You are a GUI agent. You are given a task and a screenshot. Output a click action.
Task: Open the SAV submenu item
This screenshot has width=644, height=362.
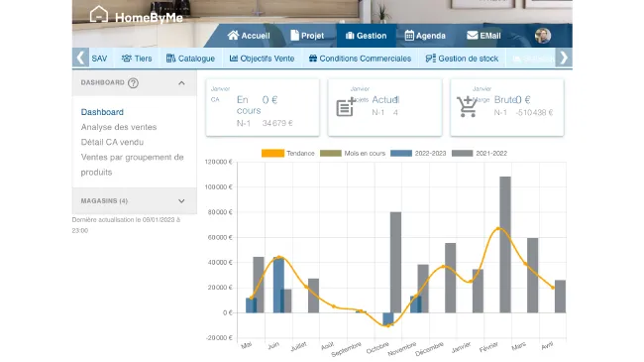coord(99,59)
